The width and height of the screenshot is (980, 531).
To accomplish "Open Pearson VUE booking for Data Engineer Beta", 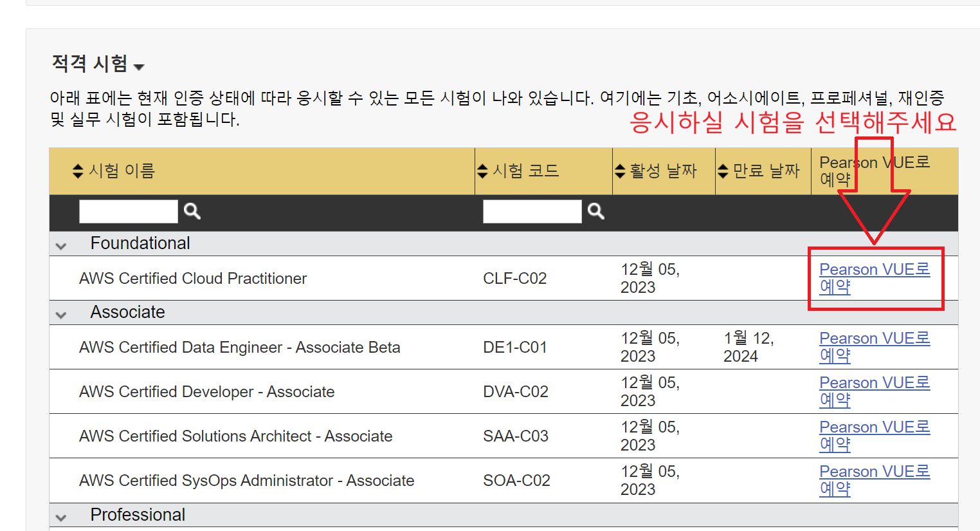I will click(x=875, y=347).
